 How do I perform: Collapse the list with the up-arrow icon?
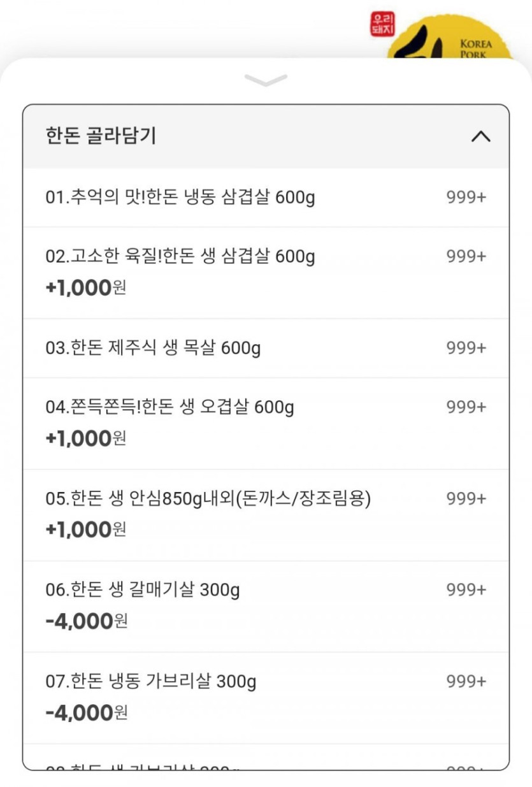coord(480,136)
